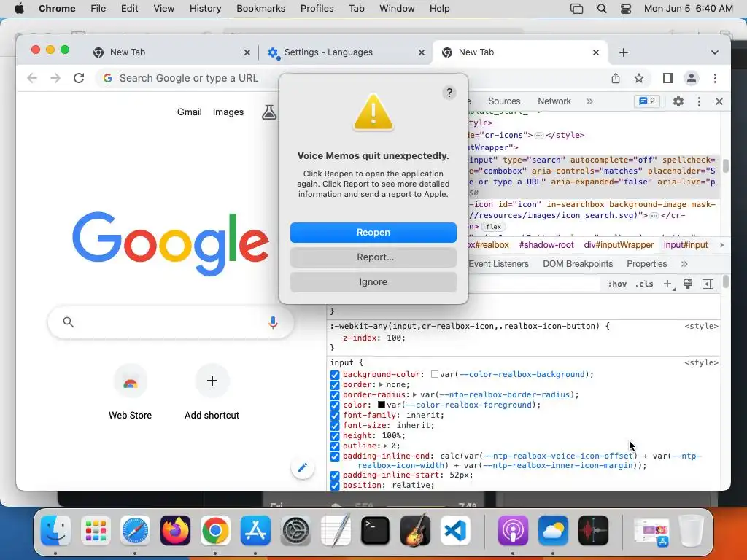Open a new tab with plus button
The image size is (747, 560).
coord(624,52)
